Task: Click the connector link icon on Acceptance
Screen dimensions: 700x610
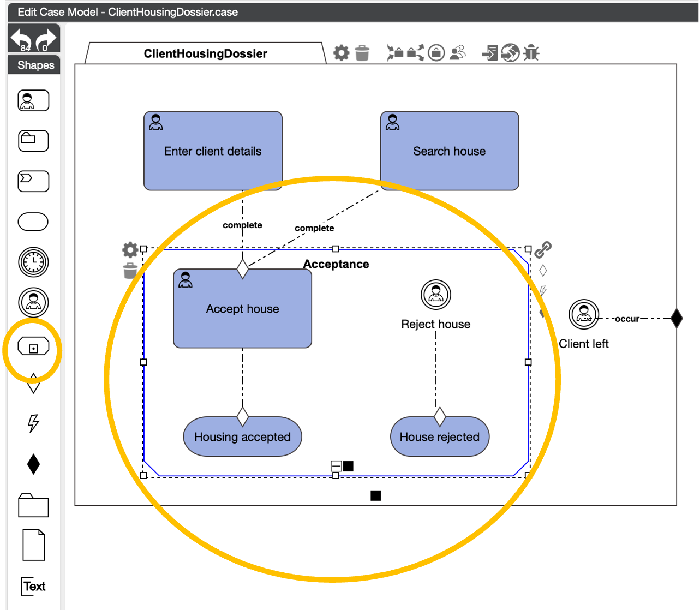Action: (542, 250)
